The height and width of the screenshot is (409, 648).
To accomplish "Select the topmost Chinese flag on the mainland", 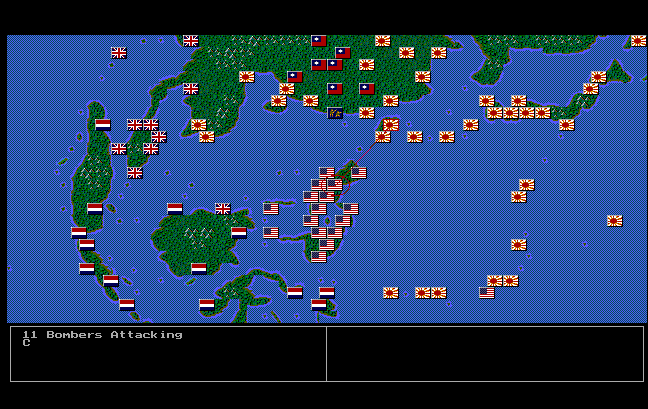I will pyautogui.click(x=319, y=41).
